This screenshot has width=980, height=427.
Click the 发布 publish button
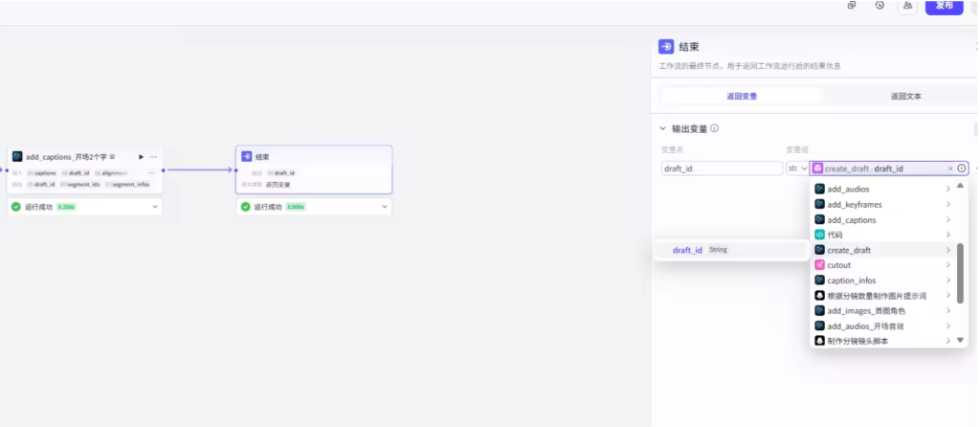(x=943, y=6)
